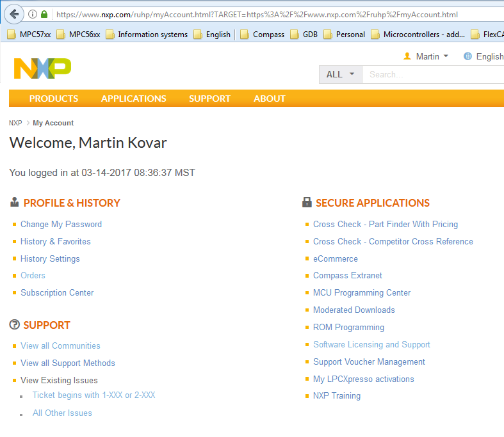
Task: Open the eCommerce link
Action: [x=336, y=258]
